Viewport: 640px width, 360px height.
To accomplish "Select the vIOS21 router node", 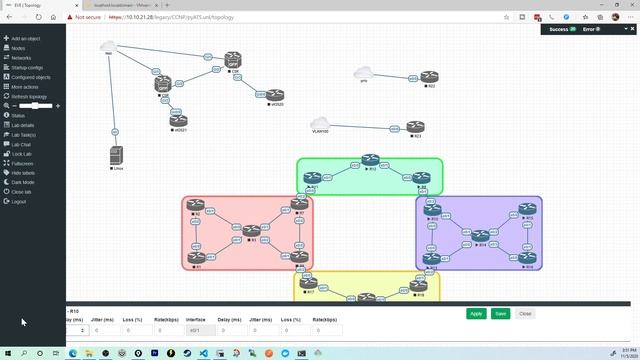I will click(178, 121).
